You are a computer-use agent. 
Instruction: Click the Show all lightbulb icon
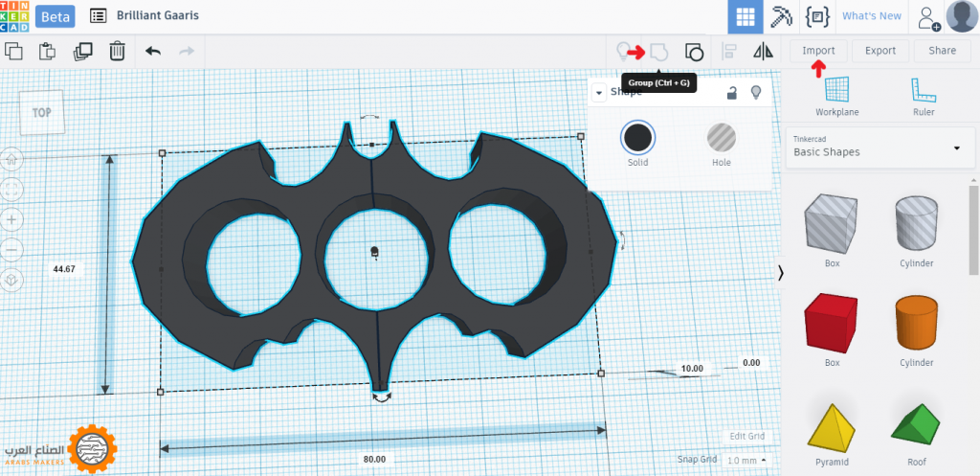click(623, 51)
